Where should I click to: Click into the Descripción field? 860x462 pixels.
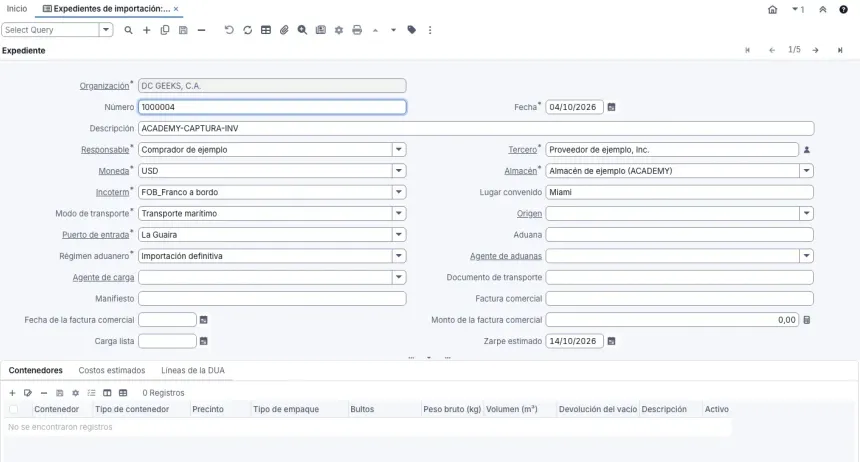[x=476, y=128]
